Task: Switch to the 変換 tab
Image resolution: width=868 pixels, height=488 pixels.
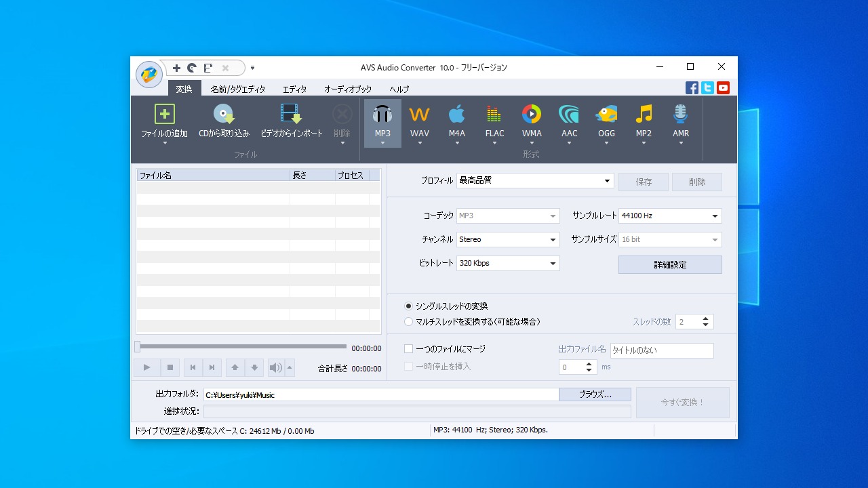Action: 184,89
